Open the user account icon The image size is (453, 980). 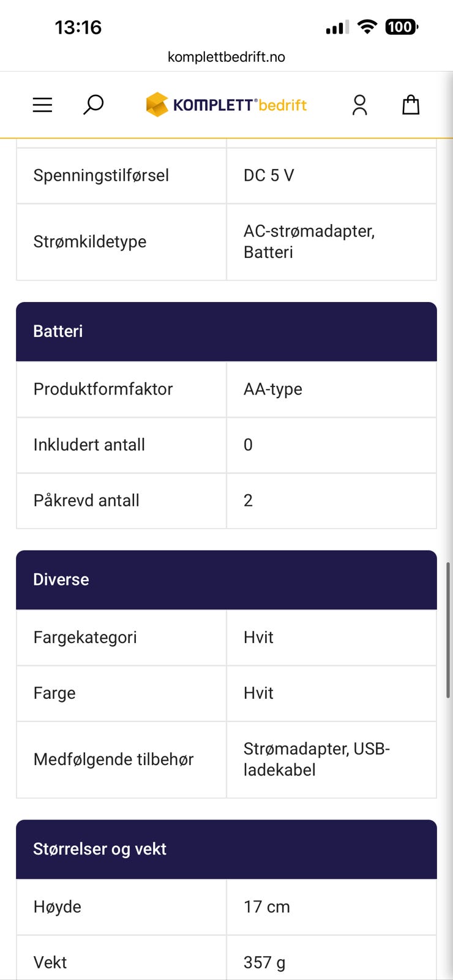click(359, 105)
